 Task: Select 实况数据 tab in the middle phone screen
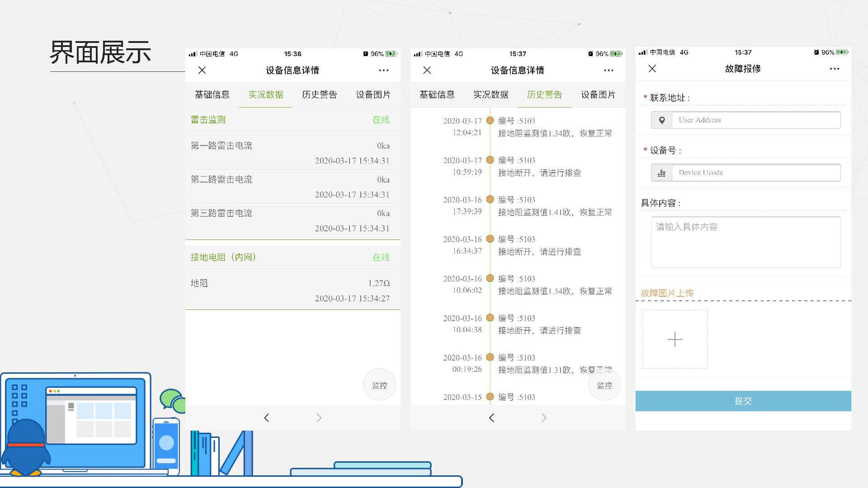coord(491,95)
